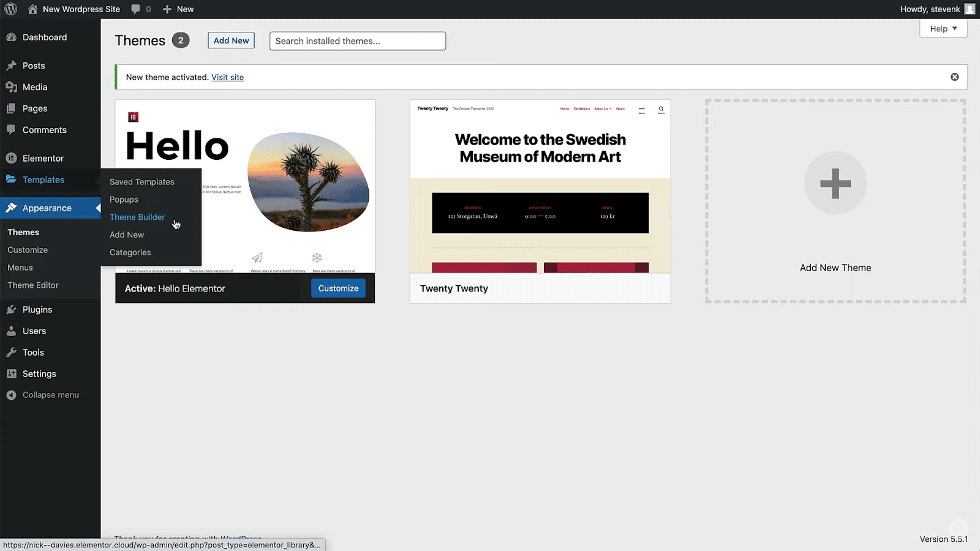The image size is (980, 551).
Task: Click the Appearance paintbrush icon
Action: [x=11, y=208]
